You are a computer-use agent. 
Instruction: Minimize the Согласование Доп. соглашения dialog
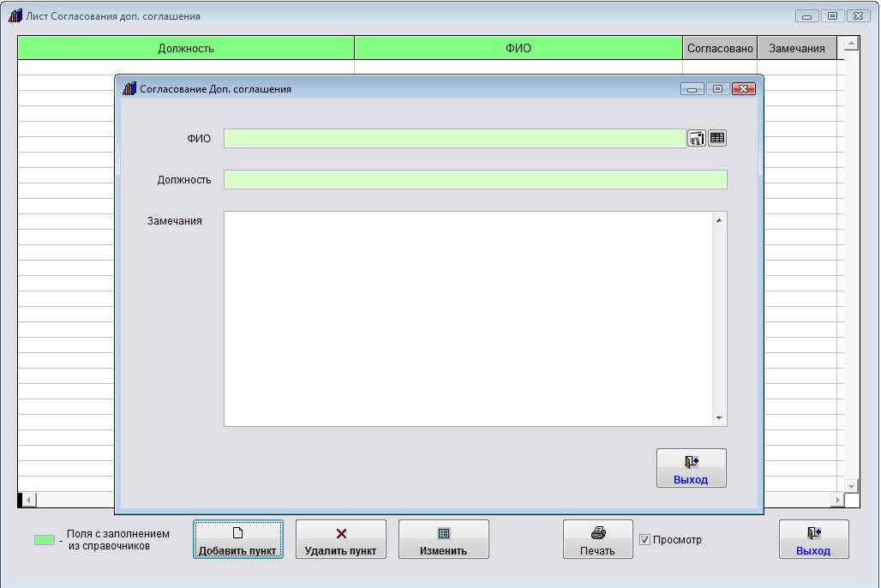[x=692, y=89]
